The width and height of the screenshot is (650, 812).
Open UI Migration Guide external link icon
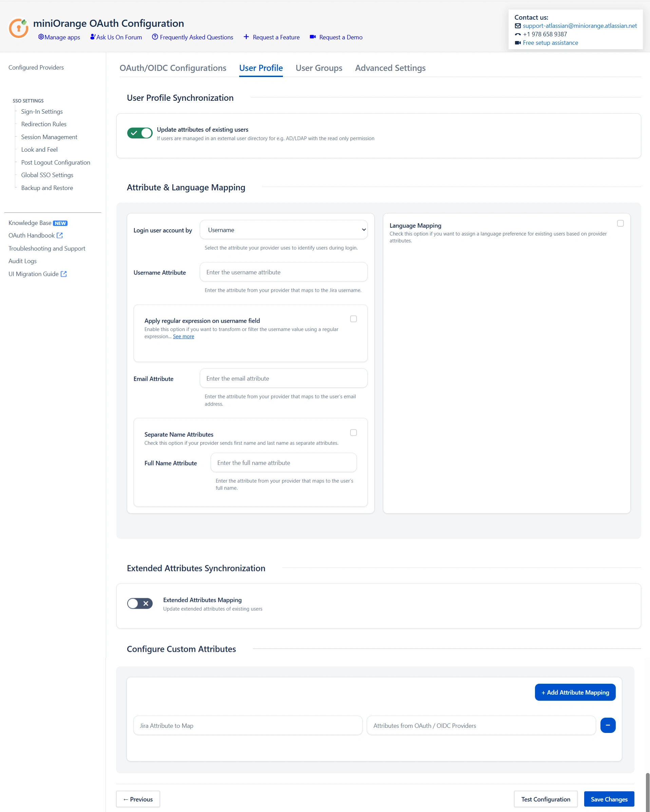(x=64, y=274)
